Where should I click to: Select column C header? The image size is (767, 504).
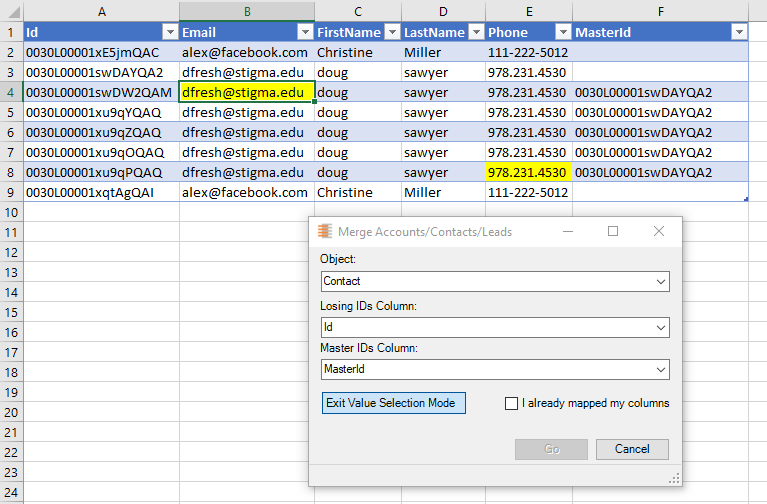[x=358, y=12]
